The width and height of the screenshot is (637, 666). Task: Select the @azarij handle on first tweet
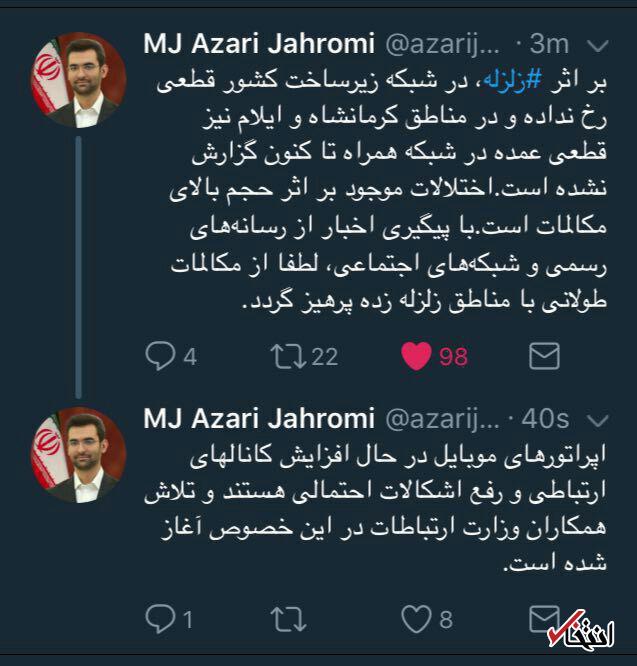coord(443,45)
